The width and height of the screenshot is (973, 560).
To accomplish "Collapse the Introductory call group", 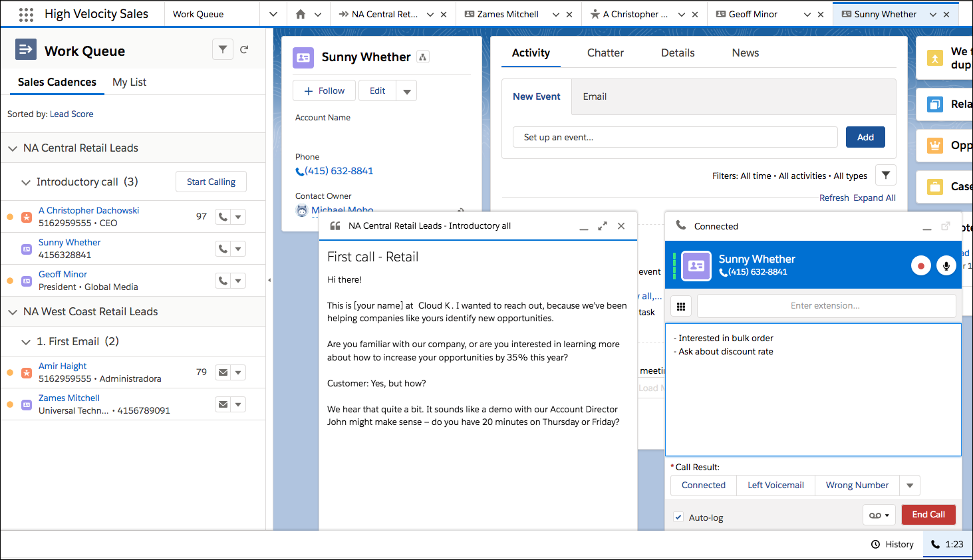I will (26, 182).
